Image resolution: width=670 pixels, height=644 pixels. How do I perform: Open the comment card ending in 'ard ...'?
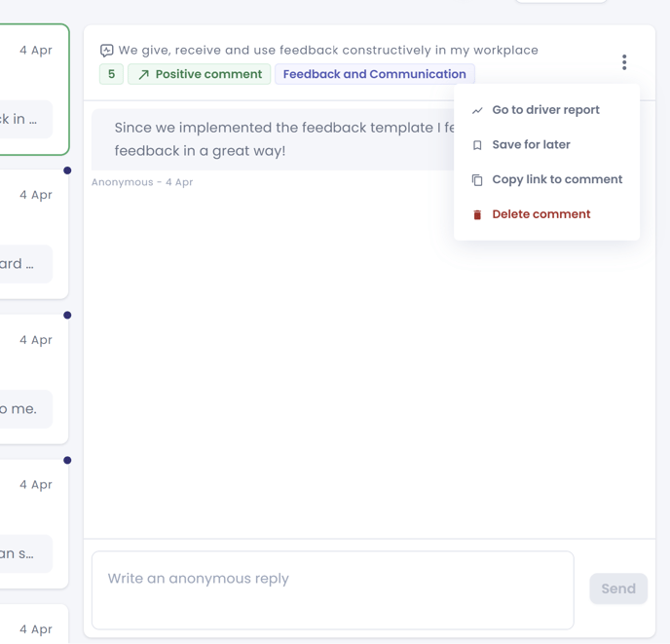tap(32, 234)
